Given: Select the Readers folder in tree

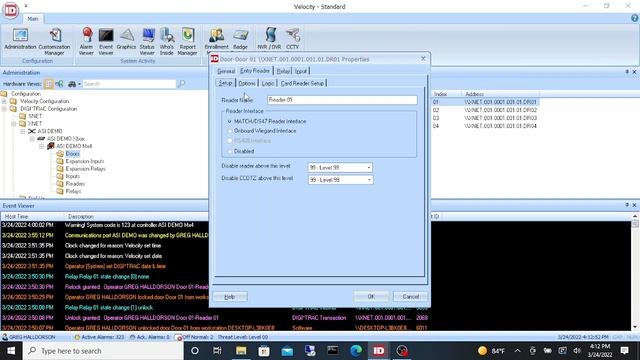Looking at the screenshot, I should 75,184.
